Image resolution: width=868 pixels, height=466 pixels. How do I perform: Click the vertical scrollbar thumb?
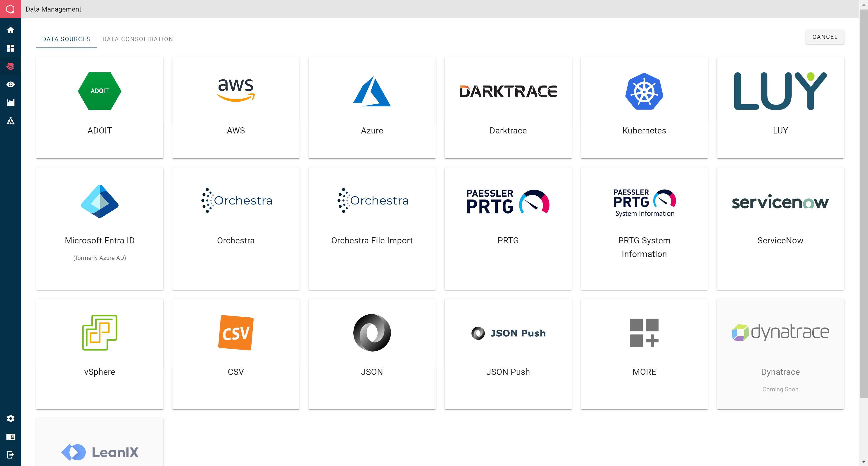(864, 204)
